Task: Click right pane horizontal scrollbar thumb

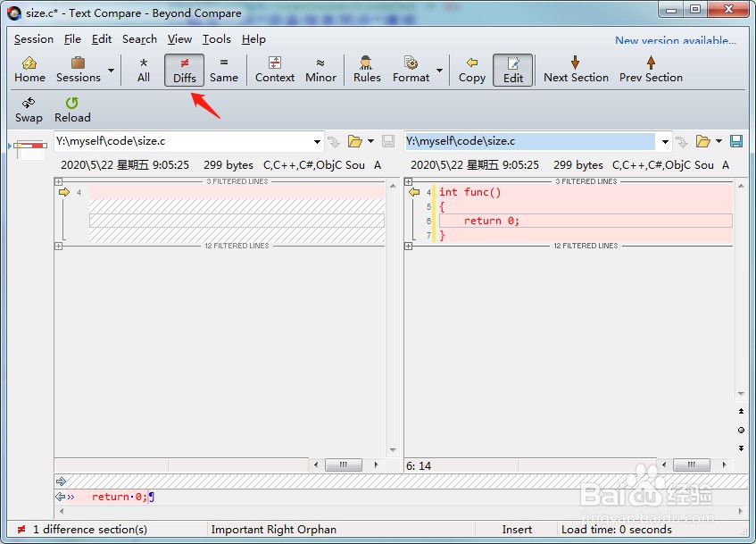Action: tap(692, 464)
